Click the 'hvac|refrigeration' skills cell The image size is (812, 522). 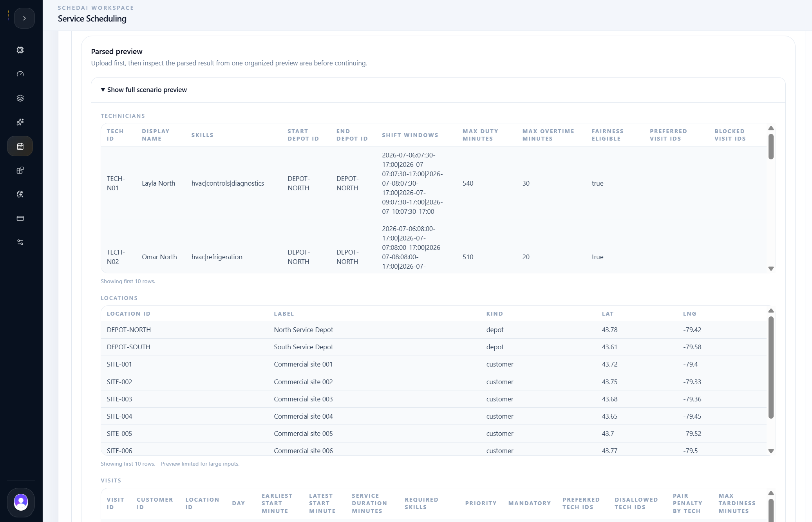click(217, 257)
